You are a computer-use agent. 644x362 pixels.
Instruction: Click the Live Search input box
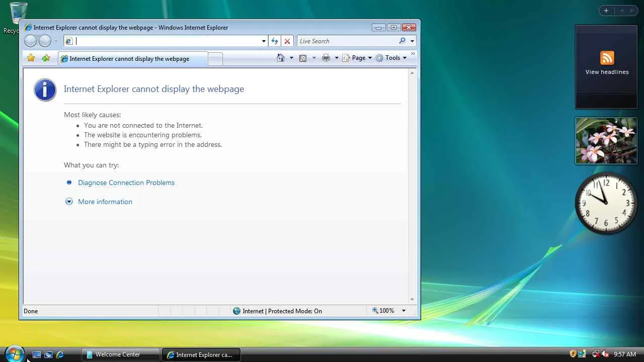[347, 41]
